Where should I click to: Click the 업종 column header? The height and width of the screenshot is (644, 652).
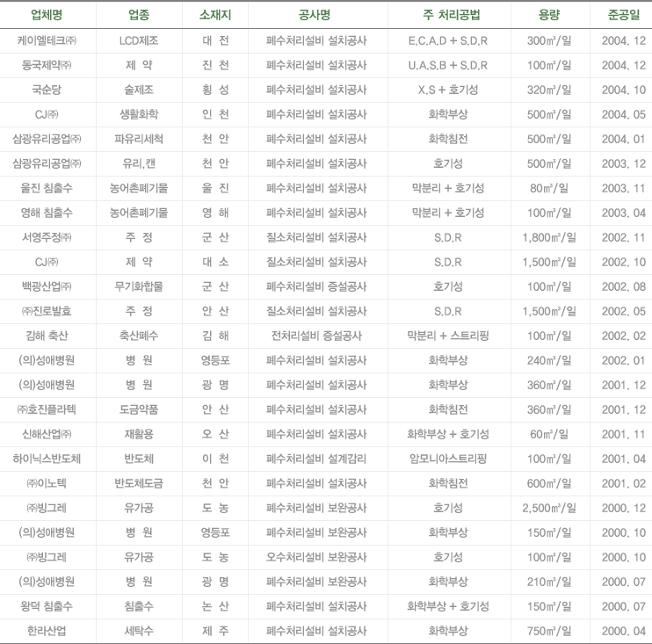click(x=139, y=15)
